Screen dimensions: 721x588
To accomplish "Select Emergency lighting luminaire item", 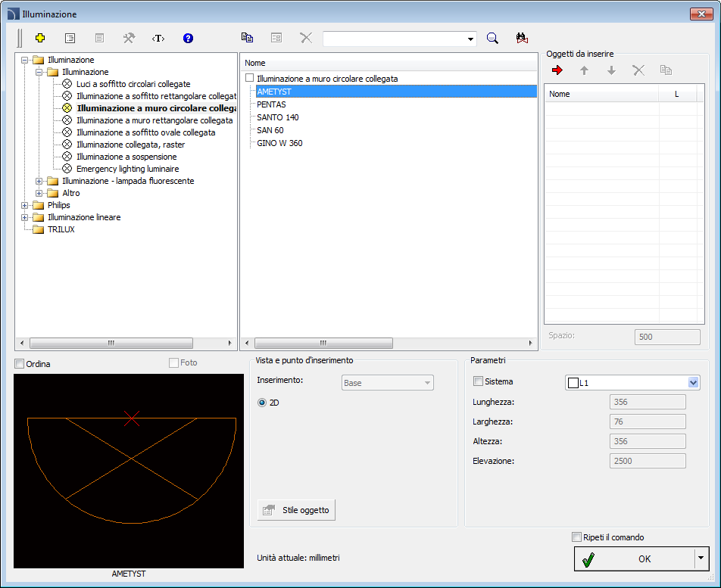I will pos(128,169).
